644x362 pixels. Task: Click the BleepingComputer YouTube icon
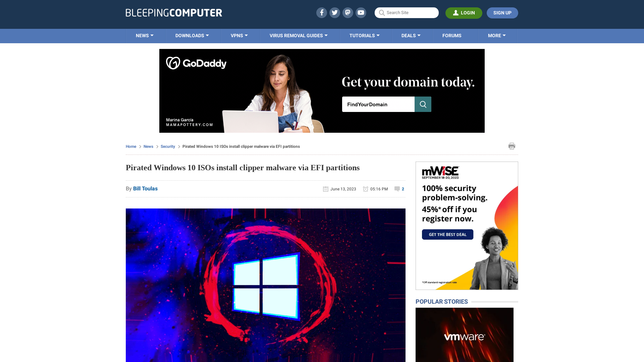(361, 12)
